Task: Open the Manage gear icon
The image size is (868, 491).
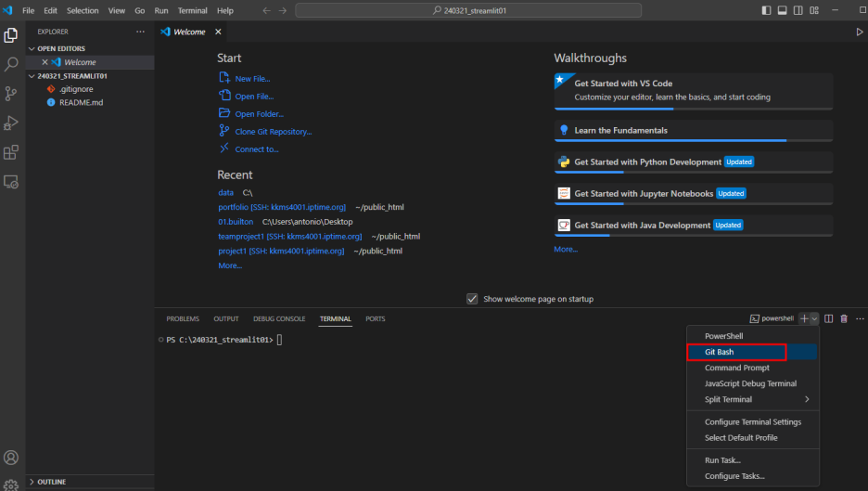Action: 10,485
